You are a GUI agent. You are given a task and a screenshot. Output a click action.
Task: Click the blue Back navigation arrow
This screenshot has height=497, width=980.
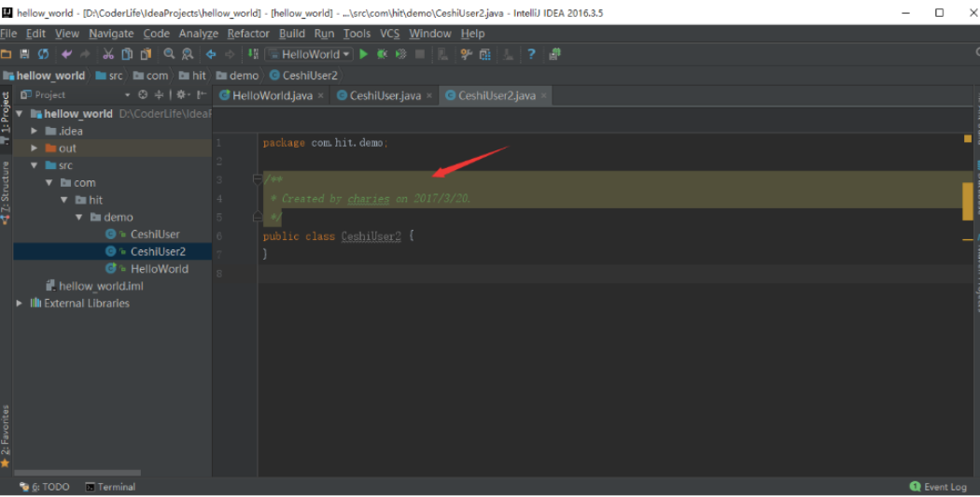tap(211, 54)
